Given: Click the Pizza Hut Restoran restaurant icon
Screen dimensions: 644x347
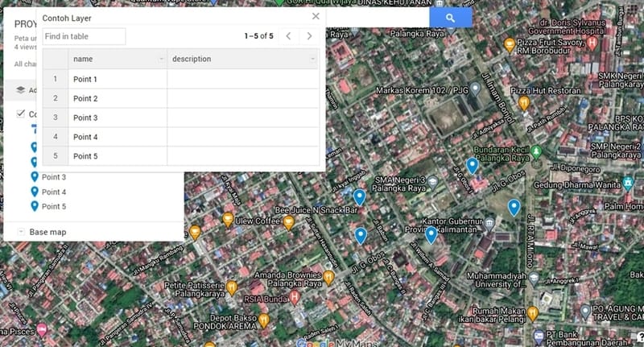Looking at the screenshot, I should 523,103.
